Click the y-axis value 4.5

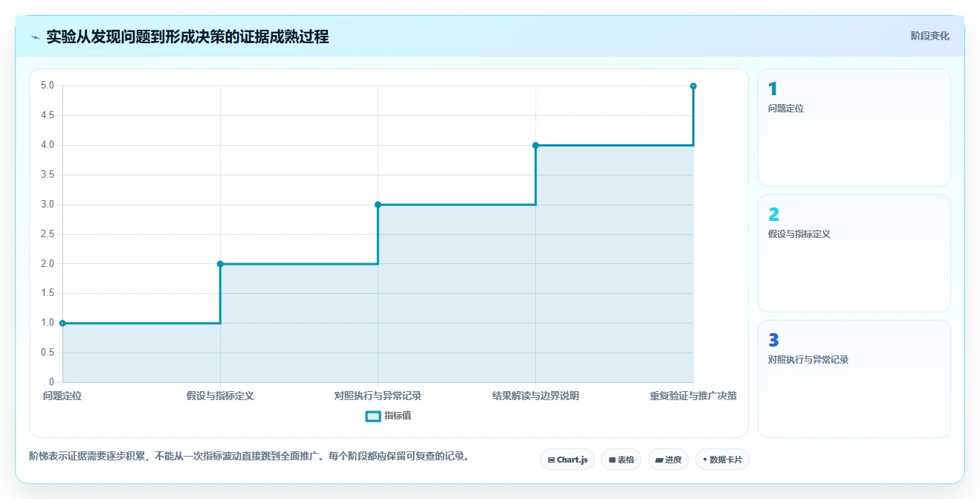pos(48,115)
